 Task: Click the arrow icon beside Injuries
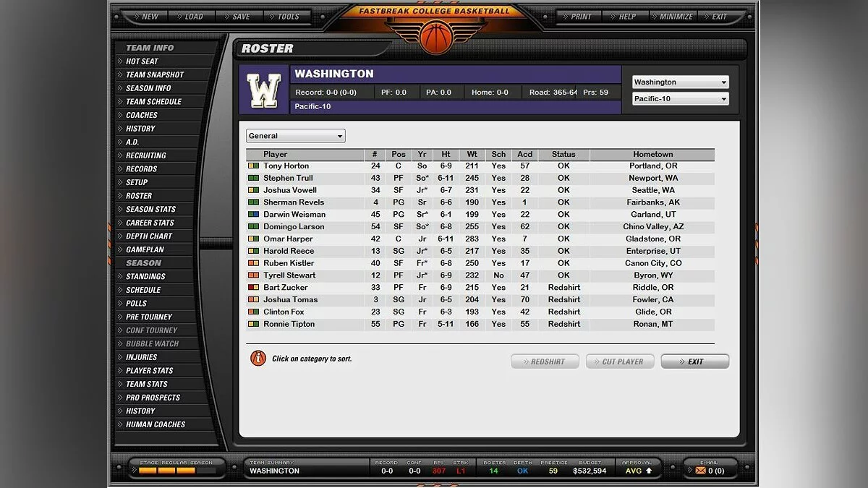(120, 357)
